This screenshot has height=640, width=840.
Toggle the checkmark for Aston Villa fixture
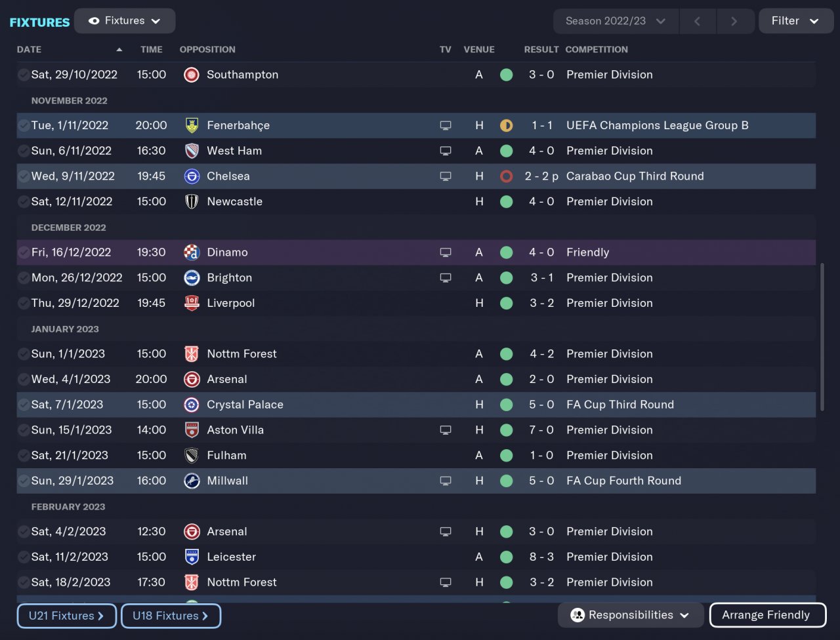coord(24,430)
